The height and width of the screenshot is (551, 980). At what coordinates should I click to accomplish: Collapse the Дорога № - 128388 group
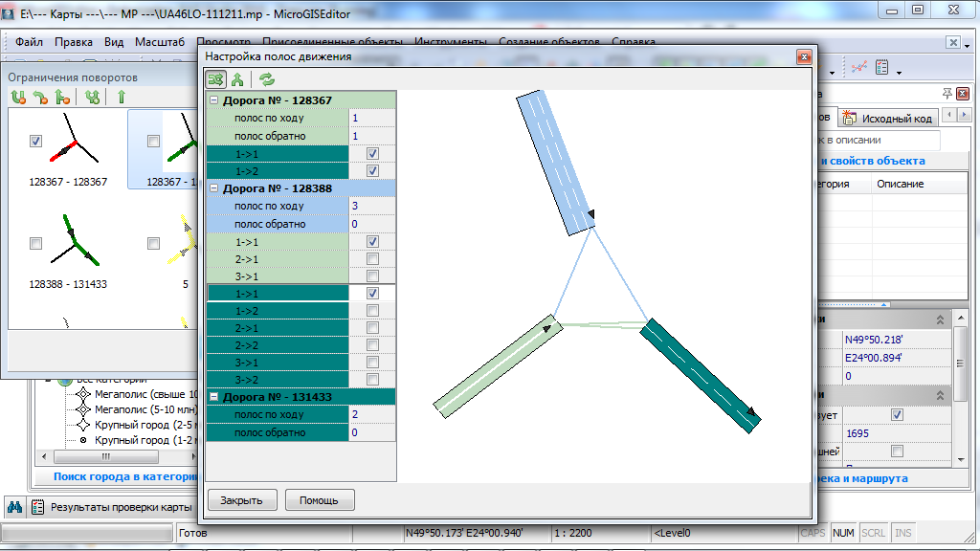[213, 189]
